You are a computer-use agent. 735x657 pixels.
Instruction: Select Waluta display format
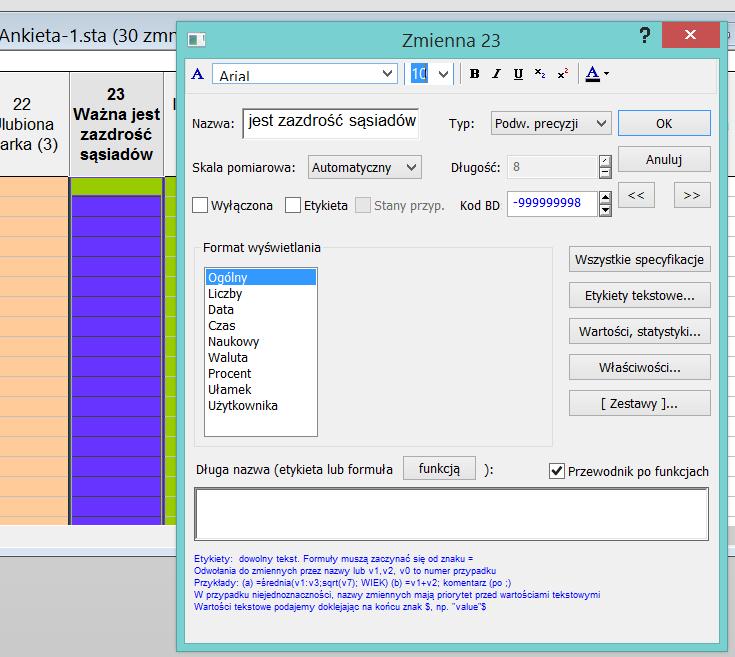click(261, 358)
